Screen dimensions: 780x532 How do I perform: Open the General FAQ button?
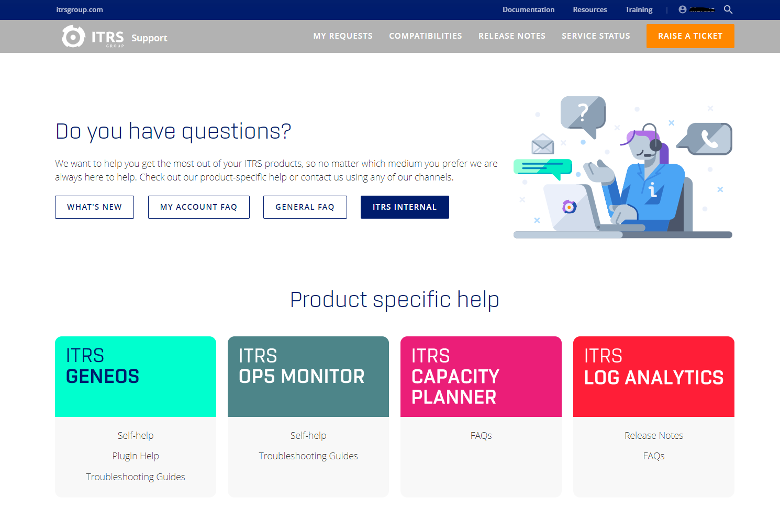click(x=305, y=207)
